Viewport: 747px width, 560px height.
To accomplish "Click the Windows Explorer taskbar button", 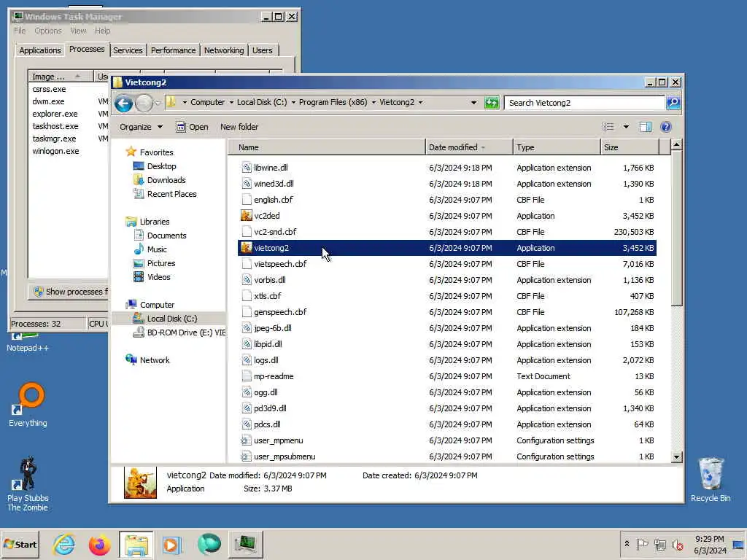I will coord(136,544).
